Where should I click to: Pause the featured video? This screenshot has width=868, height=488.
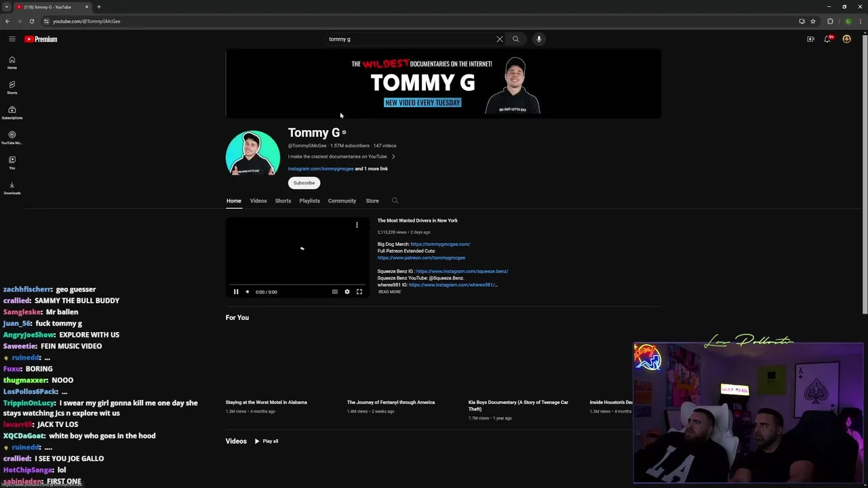pyautogui.click(x=236, y=292)
